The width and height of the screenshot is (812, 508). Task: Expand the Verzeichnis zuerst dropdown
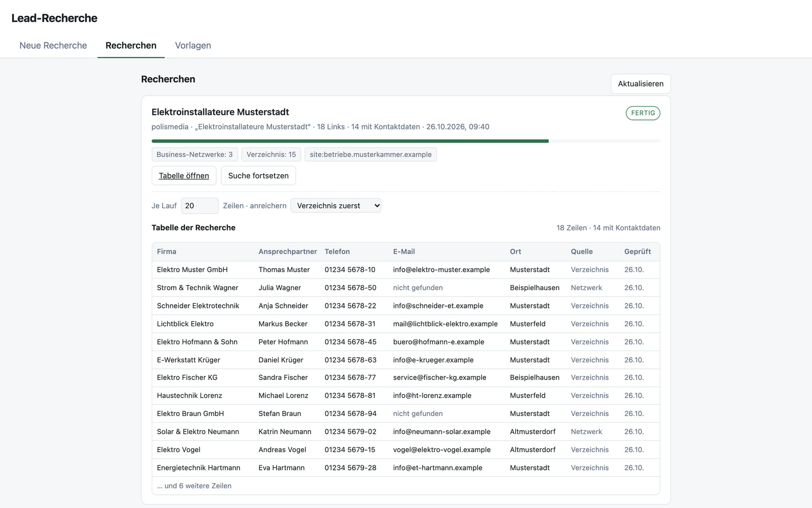pos(335,206)
